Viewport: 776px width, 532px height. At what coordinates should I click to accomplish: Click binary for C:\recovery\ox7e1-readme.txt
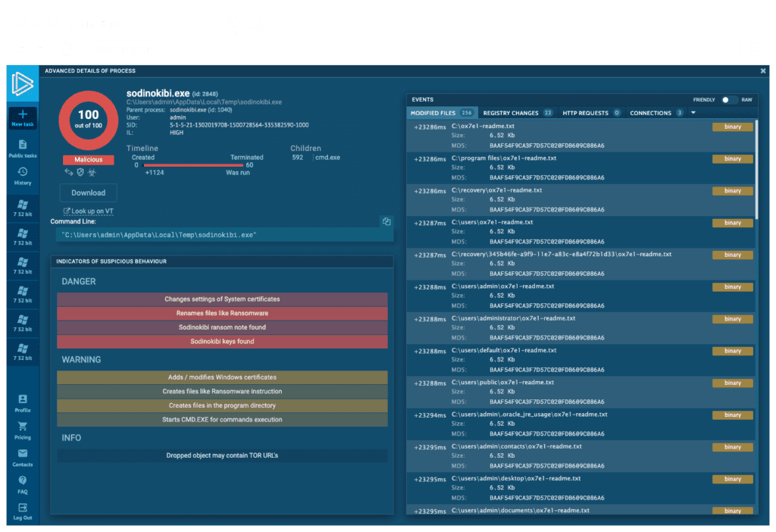[733, 190]
